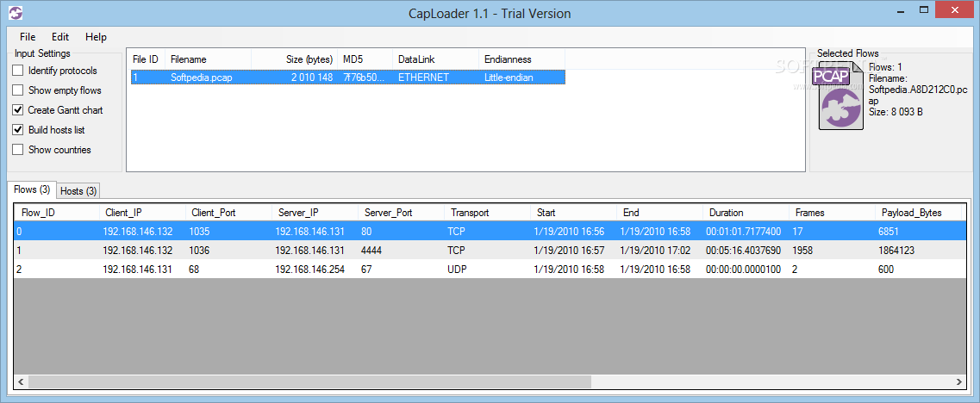Click the 192.168.146.254 server IP cell

pyautogui.click(x=310, y=270)
